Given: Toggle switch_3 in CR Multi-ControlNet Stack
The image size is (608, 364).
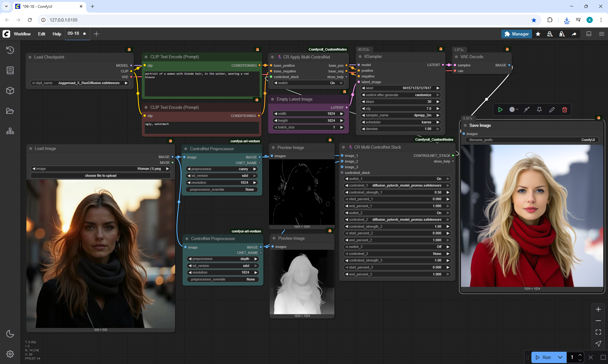Looking at the screenshot, I should [397, 247].
